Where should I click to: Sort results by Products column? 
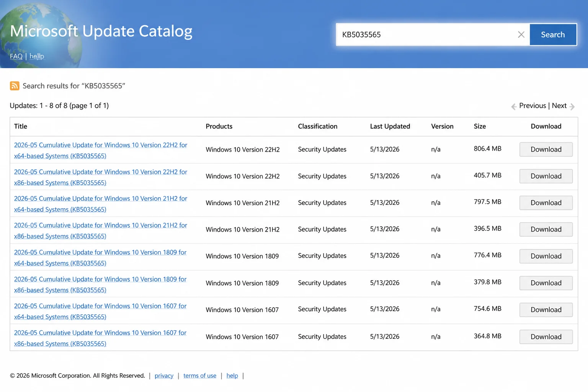pyautogui.click(x=219, y=126)
